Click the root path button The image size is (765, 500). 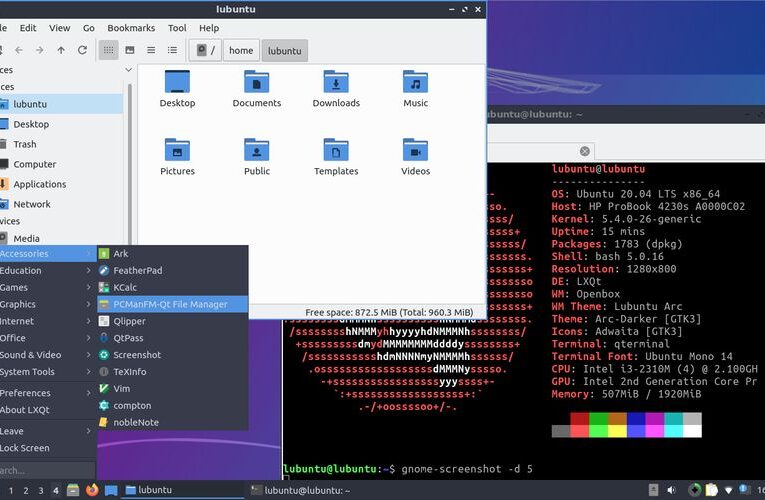coord(205,50)
